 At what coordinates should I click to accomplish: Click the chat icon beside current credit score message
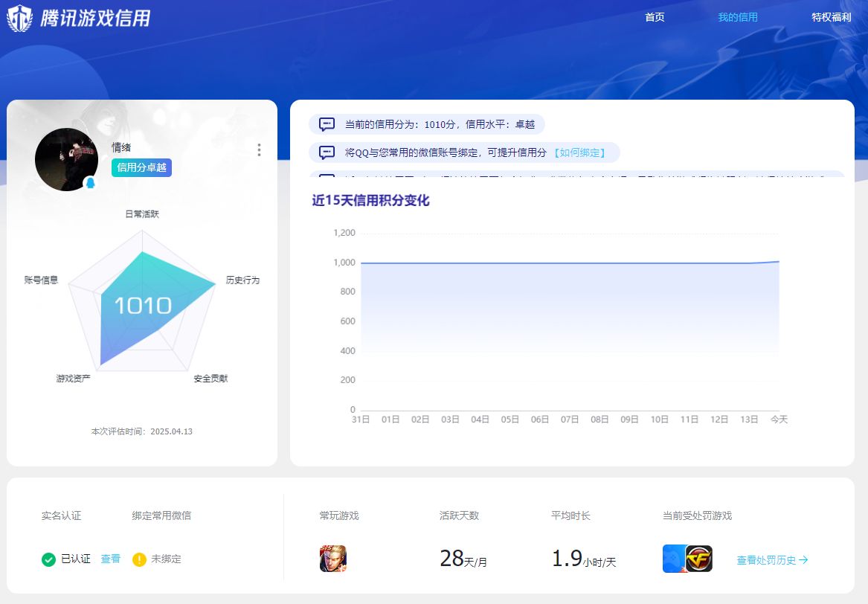pyautogui.click(x=327, y=124)
